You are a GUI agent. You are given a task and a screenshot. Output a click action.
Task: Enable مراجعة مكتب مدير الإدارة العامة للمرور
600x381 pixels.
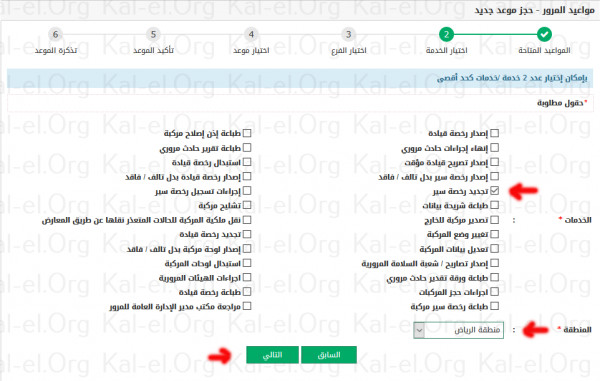point(247,306)
